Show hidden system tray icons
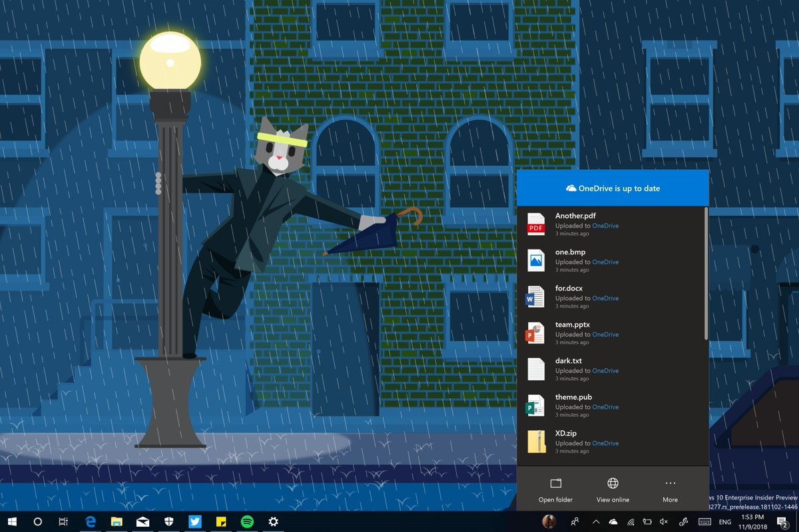Image resolution: width=799 pixels, height=532 pixels. 596,521
